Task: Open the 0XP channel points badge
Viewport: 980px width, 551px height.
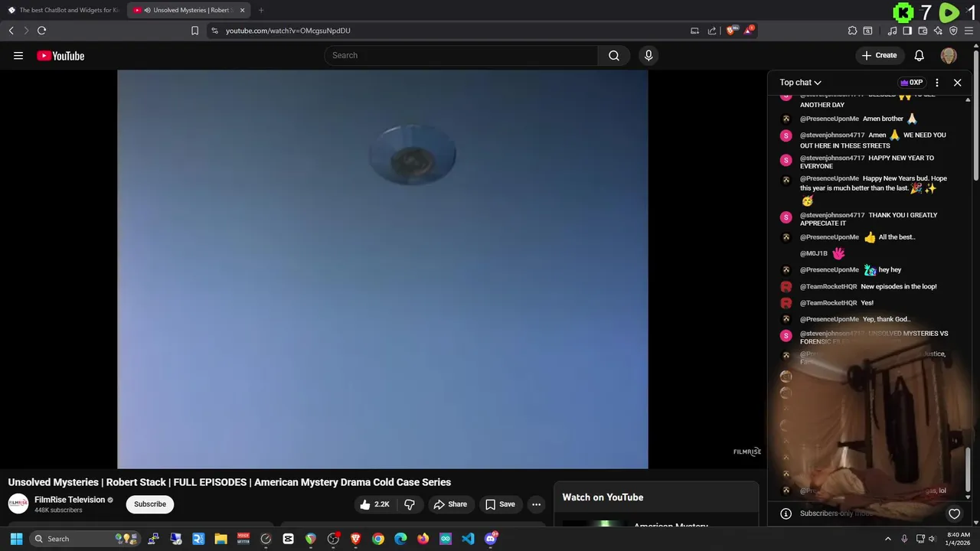Action: tap(911, 83)
